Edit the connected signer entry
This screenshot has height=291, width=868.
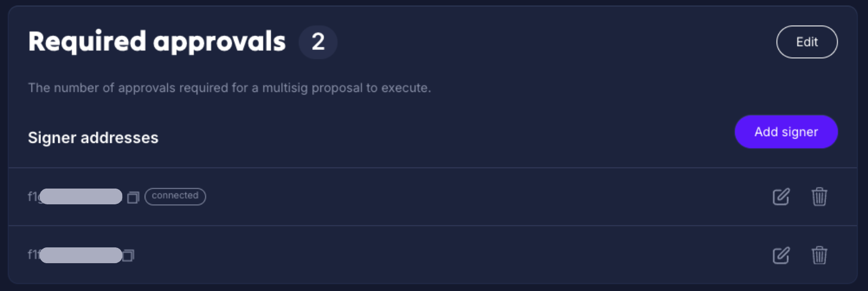[781, 197]
